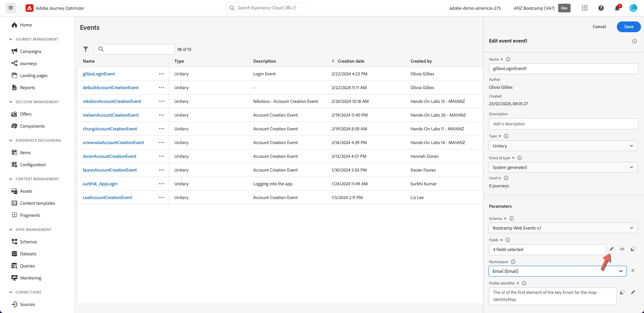The image size is (644, 313).
Task: Preview fields using the eye icon
Action: pyautogui.click(x=622, y=249)
